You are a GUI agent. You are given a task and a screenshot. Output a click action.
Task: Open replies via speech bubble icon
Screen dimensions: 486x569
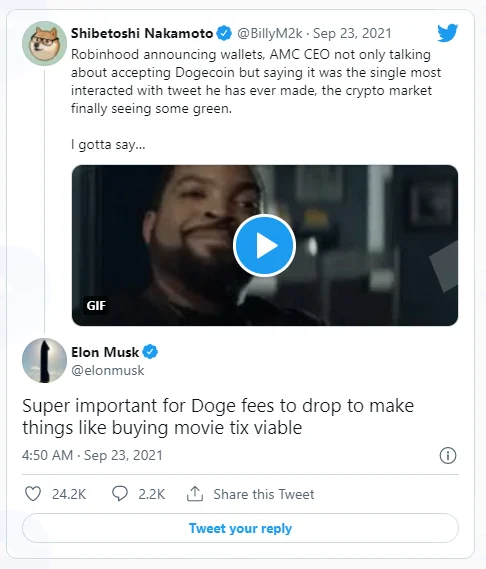[120, 494]
